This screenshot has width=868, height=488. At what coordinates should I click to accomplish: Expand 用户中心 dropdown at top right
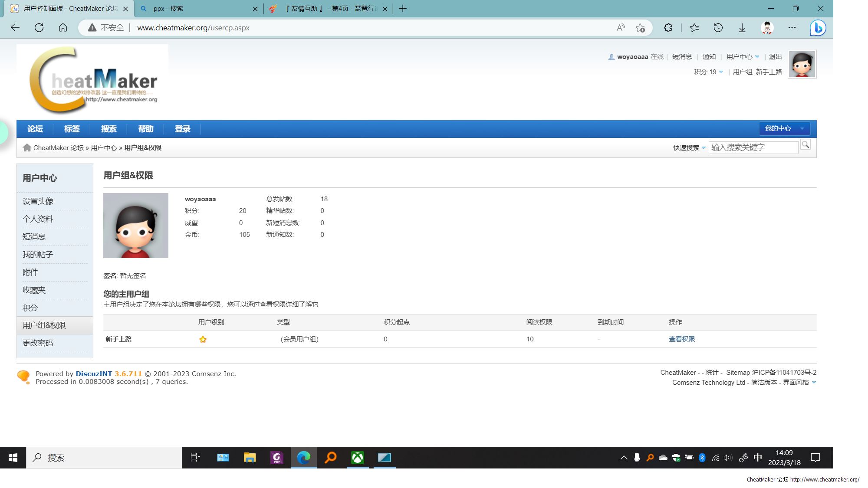point(757,57)
